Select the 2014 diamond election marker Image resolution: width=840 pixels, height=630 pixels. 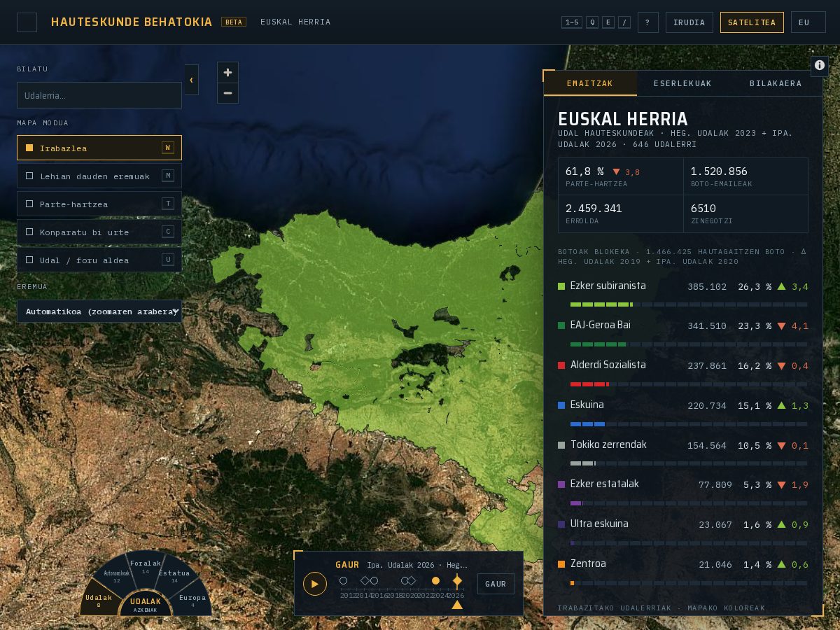point(365,581)
